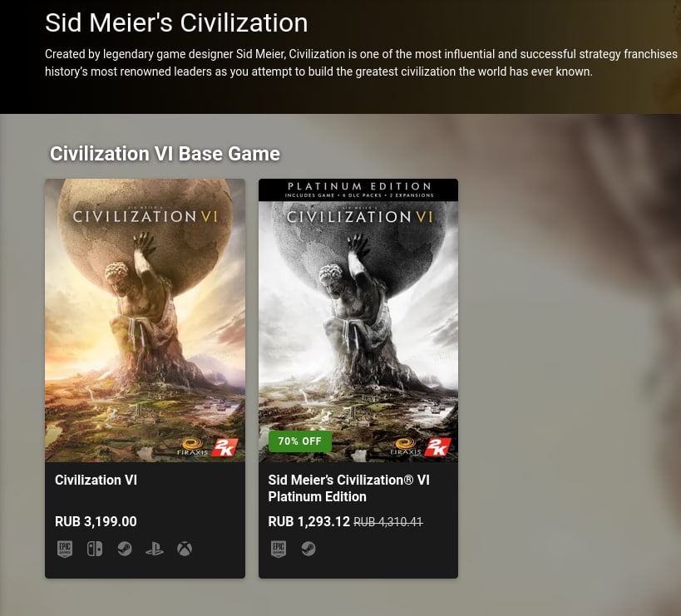The height and width of the screenshot is (616, 681).
Task: Click Nintendo Switch icon under Civilization VI
Action: 95,549
